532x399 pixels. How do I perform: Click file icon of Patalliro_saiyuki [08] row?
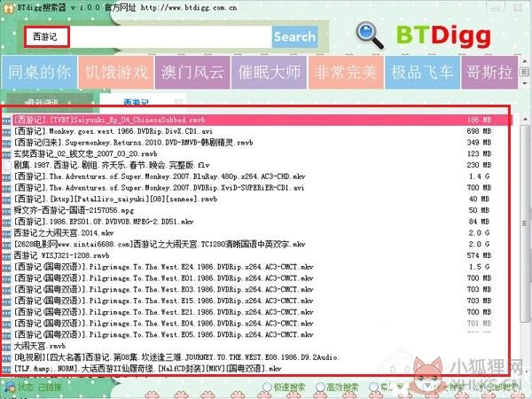click(x=6, y=199)
